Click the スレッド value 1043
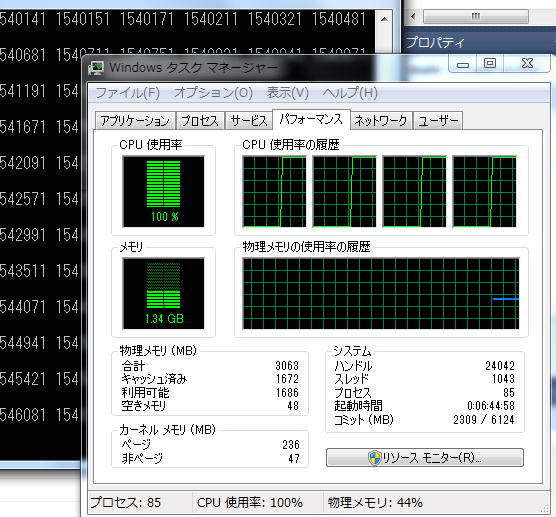Viewport: 556px width, 517px height. (503, 379)
